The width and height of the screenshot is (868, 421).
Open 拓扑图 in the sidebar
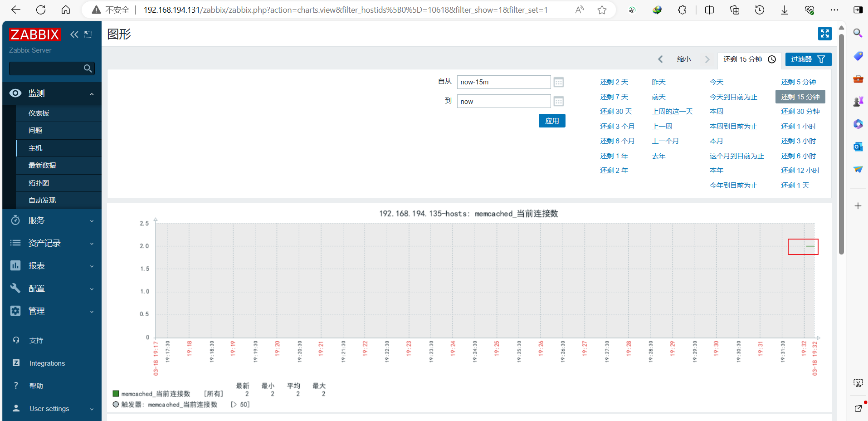59,183
